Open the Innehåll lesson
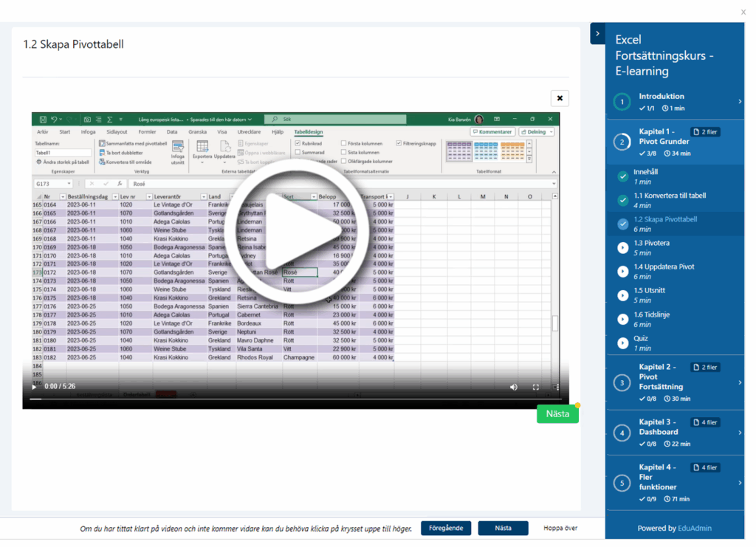This screenshot has width=756, height=547. point(675,176)
